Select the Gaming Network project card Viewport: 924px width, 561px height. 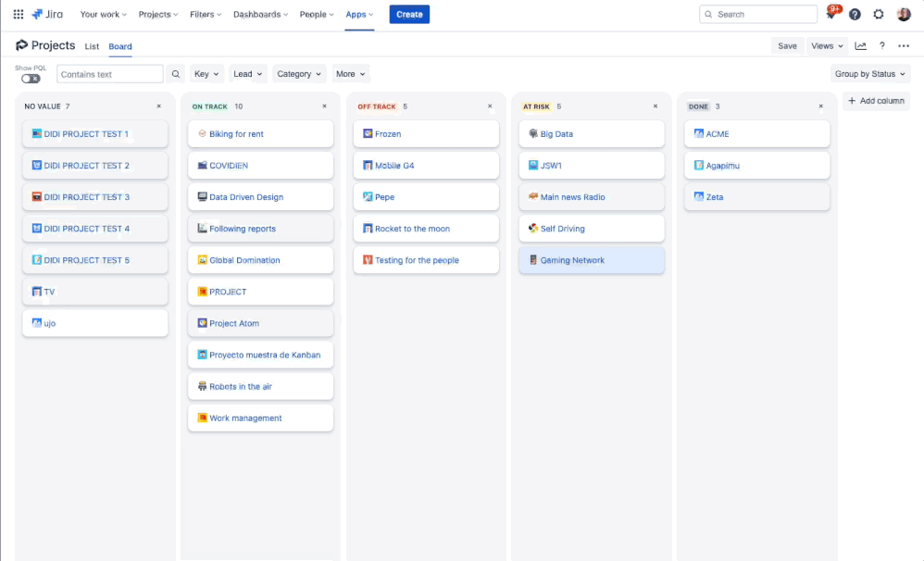click(592, 260)
